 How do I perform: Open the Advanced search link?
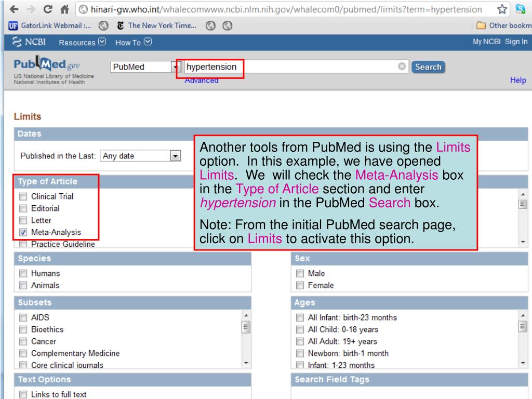[x=201, y=81]
